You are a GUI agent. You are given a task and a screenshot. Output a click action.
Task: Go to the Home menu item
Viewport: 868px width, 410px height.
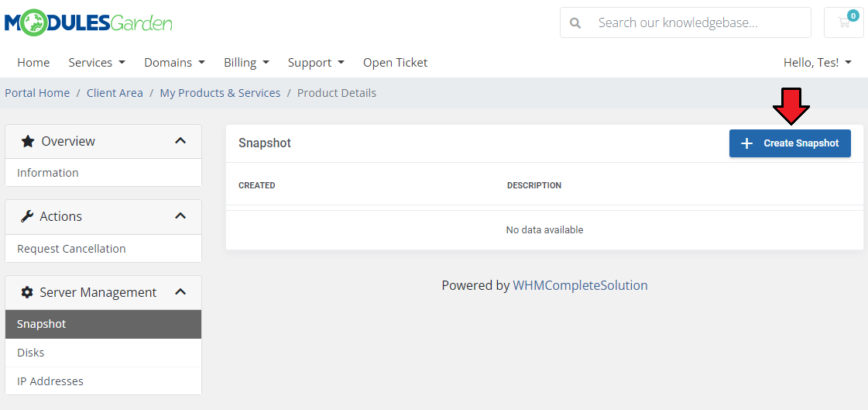tap(33, 63)
